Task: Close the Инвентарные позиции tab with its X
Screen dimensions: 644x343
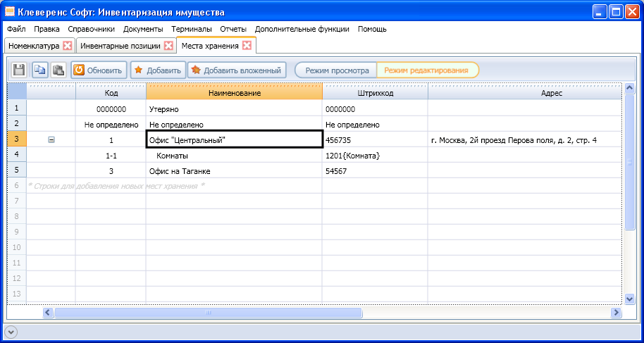Action: 168,46
